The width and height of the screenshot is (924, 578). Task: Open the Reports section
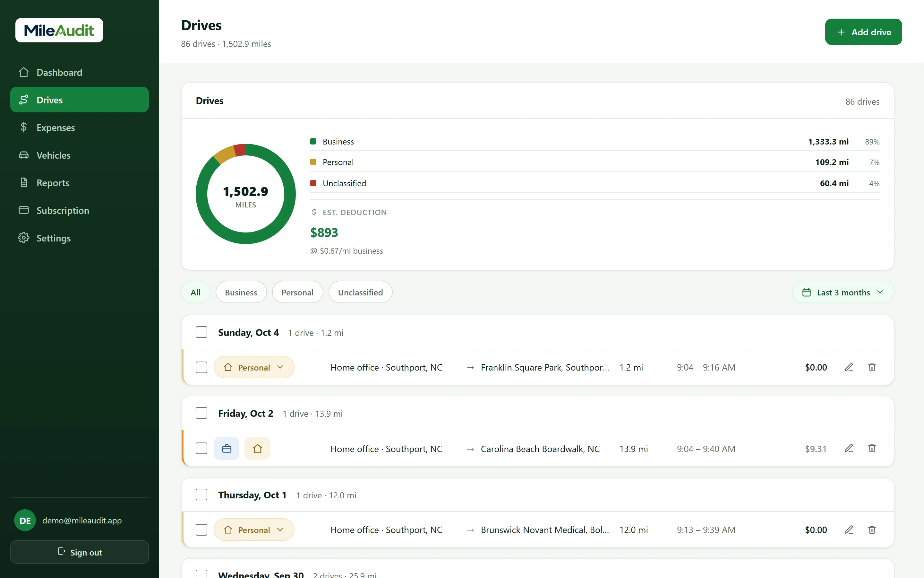pyautogui.click(x=80, y=183)
